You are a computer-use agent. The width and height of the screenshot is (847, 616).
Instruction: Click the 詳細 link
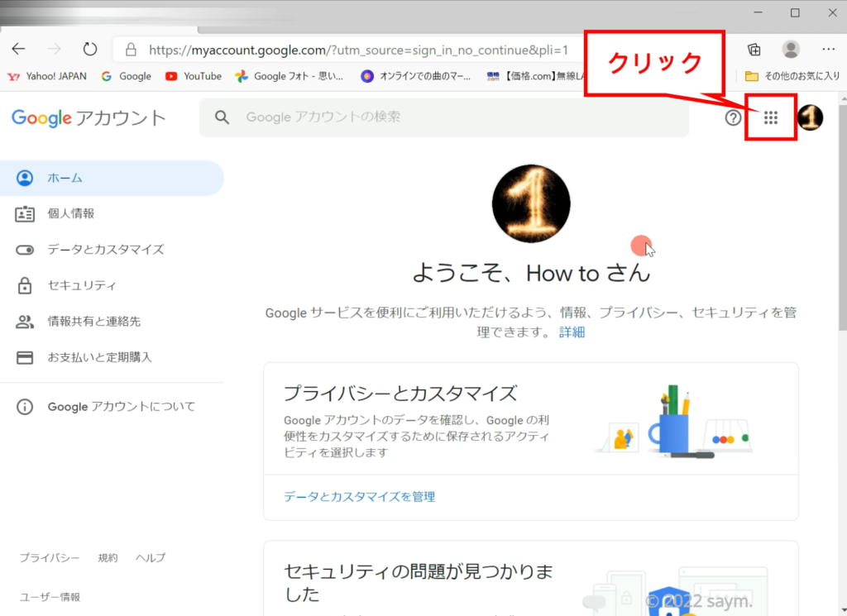coord(572,332)
